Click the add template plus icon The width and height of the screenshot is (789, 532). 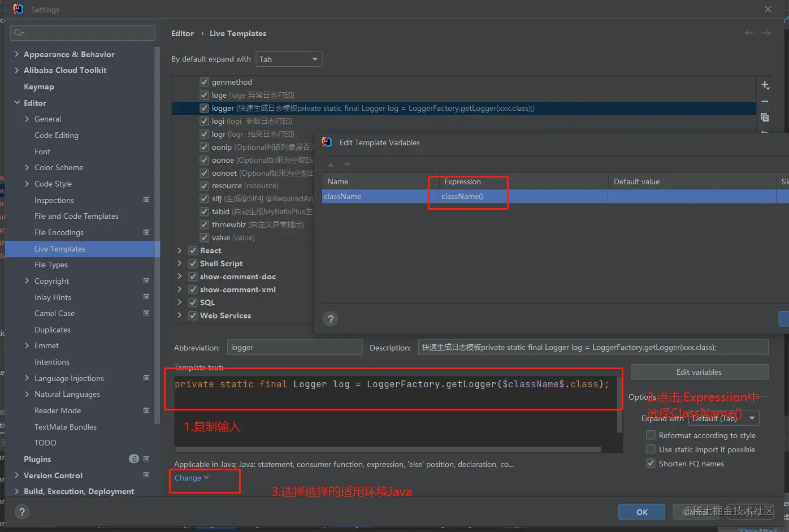pos(765,85)
